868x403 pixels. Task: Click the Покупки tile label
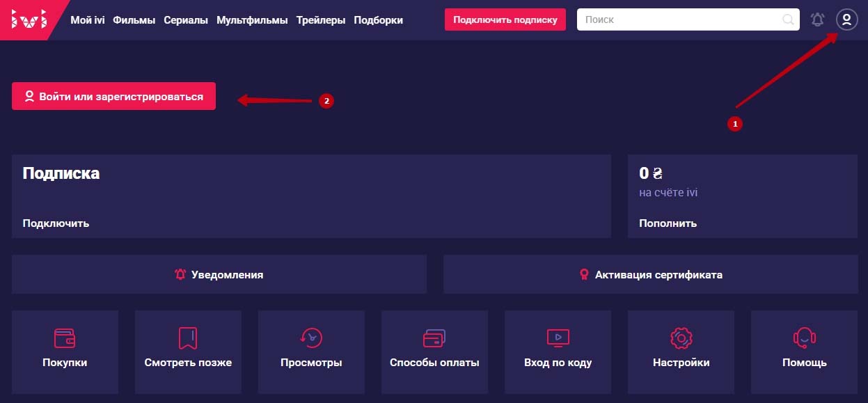point(65,363)
